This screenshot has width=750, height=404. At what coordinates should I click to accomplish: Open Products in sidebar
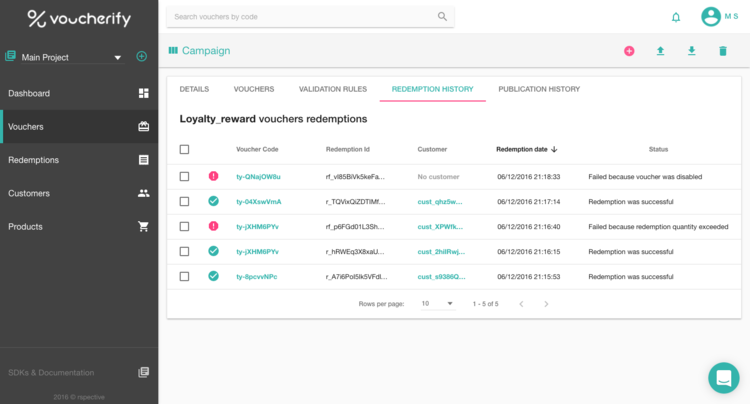tap(79, 227)
